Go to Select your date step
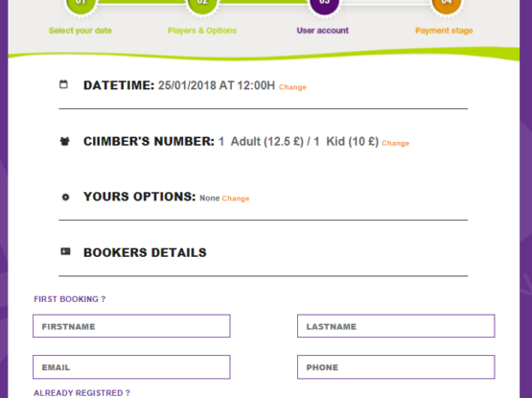This screenshot has height=398, width=532. [81, 31]
